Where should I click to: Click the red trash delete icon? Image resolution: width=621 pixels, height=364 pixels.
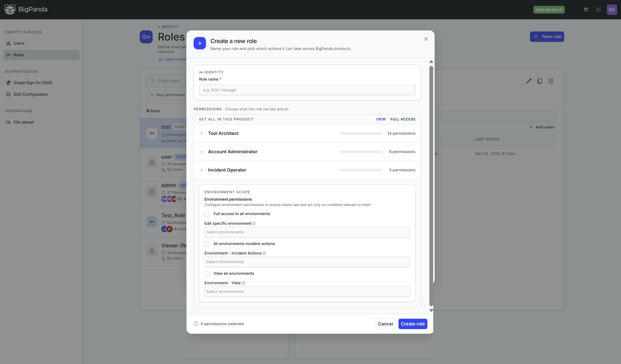(x=551, y=81)
